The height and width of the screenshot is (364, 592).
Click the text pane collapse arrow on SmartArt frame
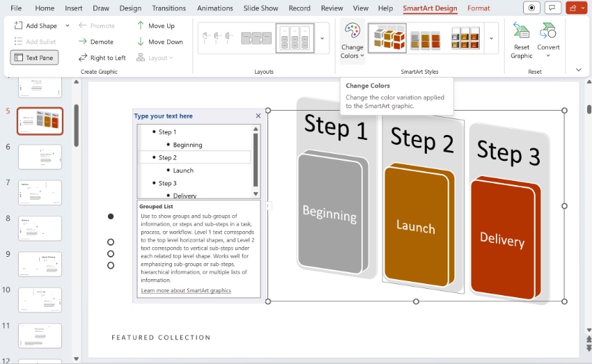click(267, 206)
